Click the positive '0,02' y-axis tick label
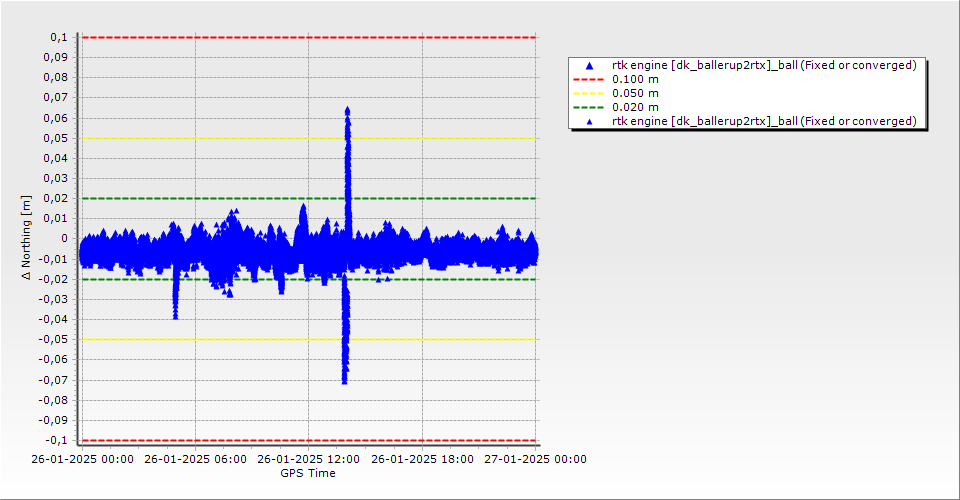This screenshot has width=960, height=500. click(x=56, y=198)
